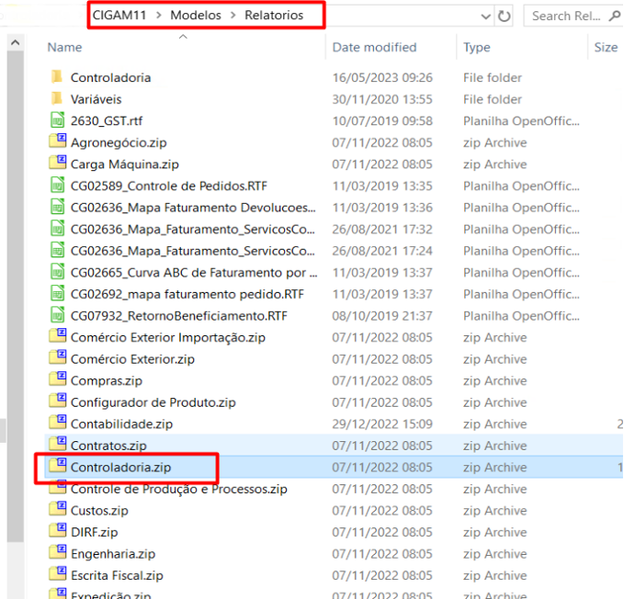Click the Engenharia.zip file name

pos(113,554)
